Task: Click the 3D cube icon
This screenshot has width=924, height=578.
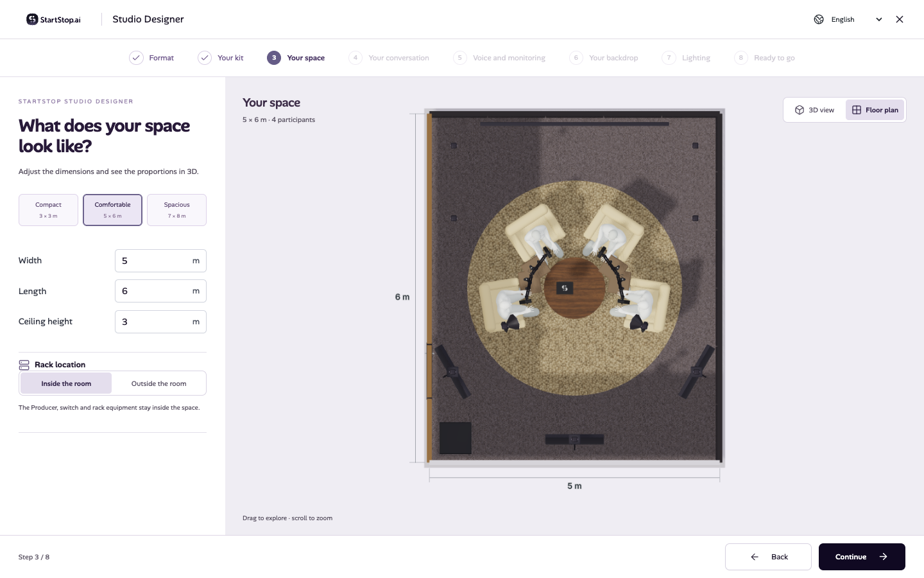Action: click(x=800, y=110)
